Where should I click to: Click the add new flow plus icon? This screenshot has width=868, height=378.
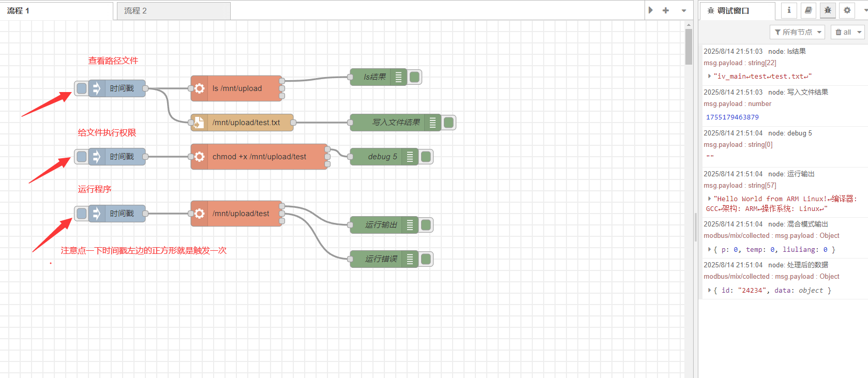pos(666,10)
